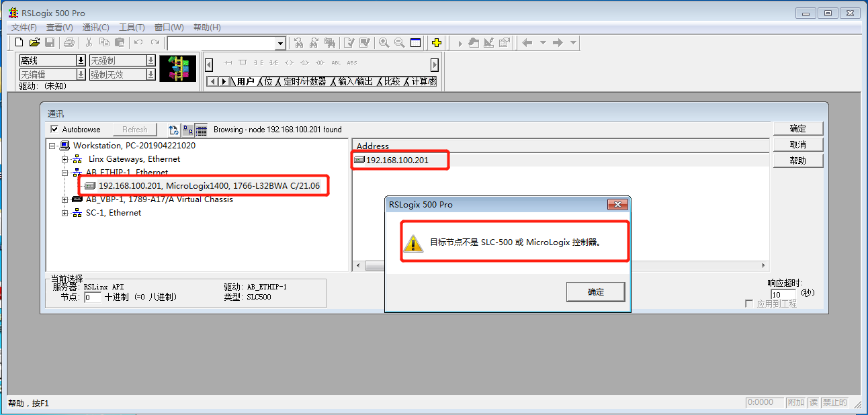Screen dimensions: 868x415
Task: Click the Zoom Out magnifier icon
Action: click(399, 43)
